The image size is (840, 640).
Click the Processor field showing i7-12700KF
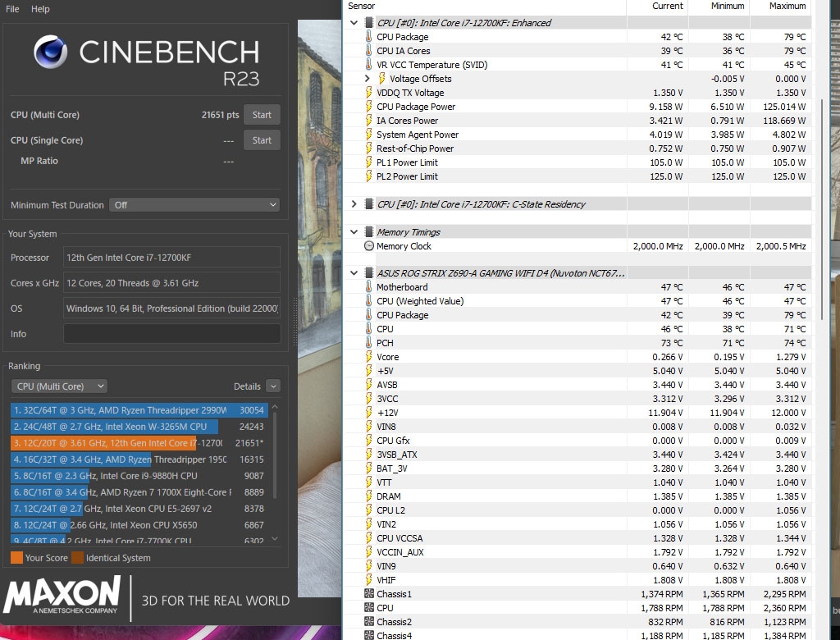pyautogui.click(x=172, y=258)
